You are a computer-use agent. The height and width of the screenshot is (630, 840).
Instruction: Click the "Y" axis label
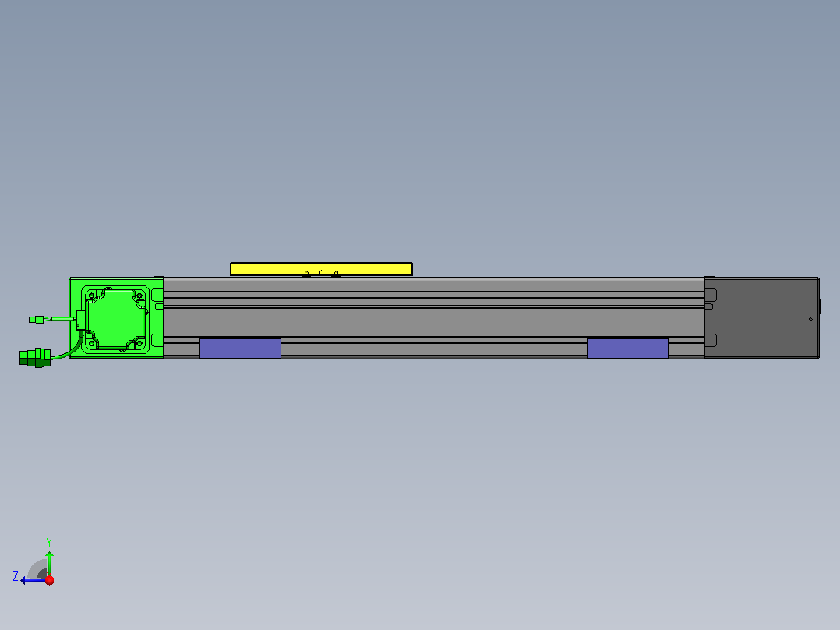49,543
